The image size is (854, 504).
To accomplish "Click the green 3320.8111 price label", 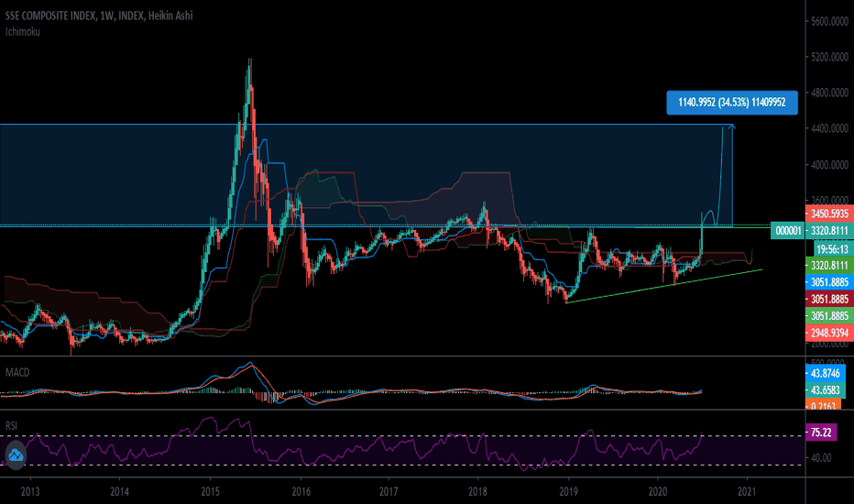I will 829,266.
